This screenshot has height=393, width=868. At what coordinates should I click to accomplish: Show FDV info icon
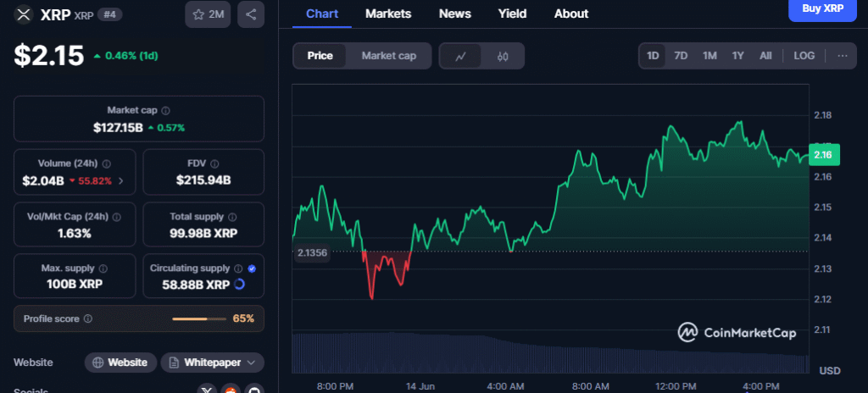214,163
